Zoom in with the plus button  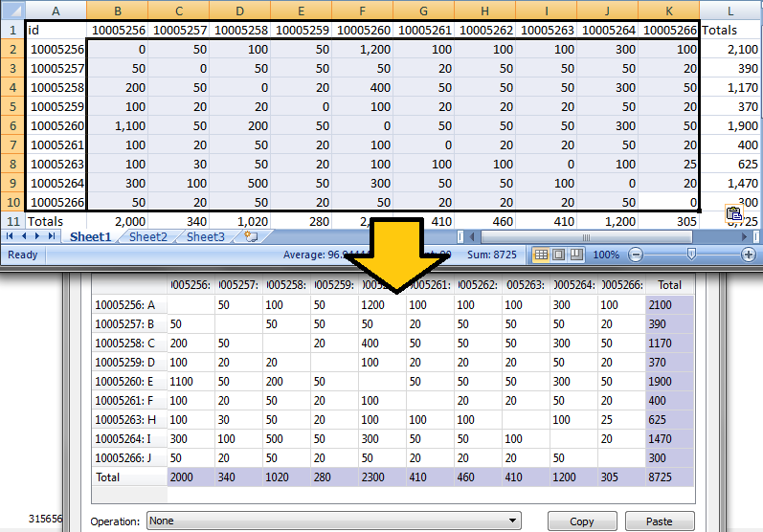(x=749, y=255)
